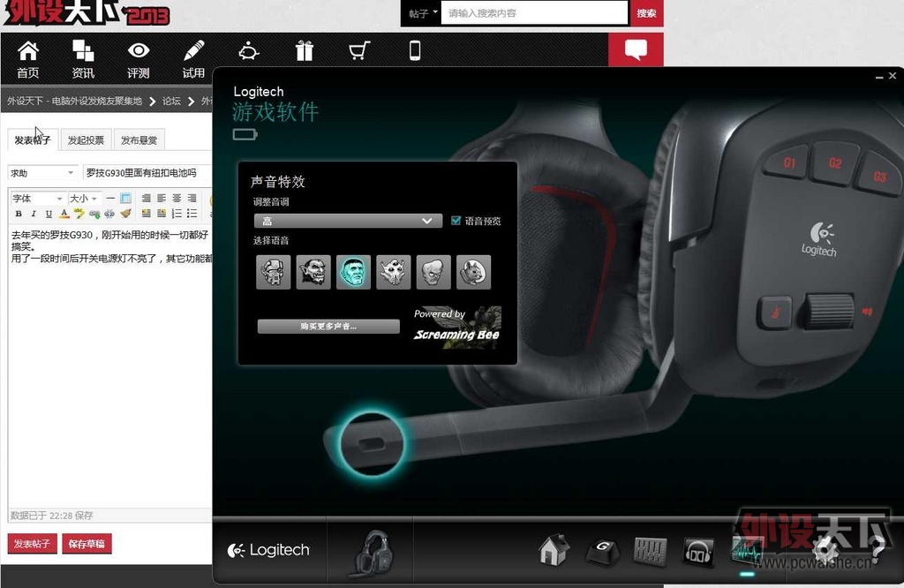Toggle the 语音预览 voice preview checkbox
Screen dimensions: 904x588
click(456, 221)
